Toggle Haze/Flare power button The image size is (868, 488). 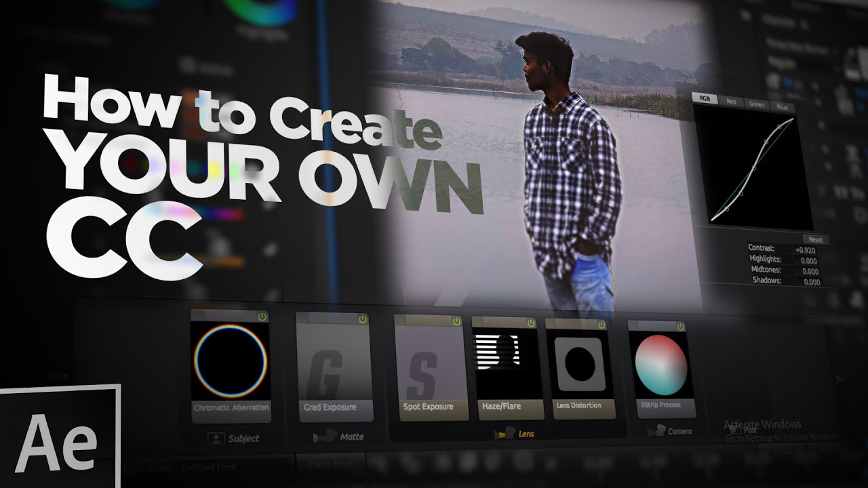pyautogui.click(x=530, y=322)
